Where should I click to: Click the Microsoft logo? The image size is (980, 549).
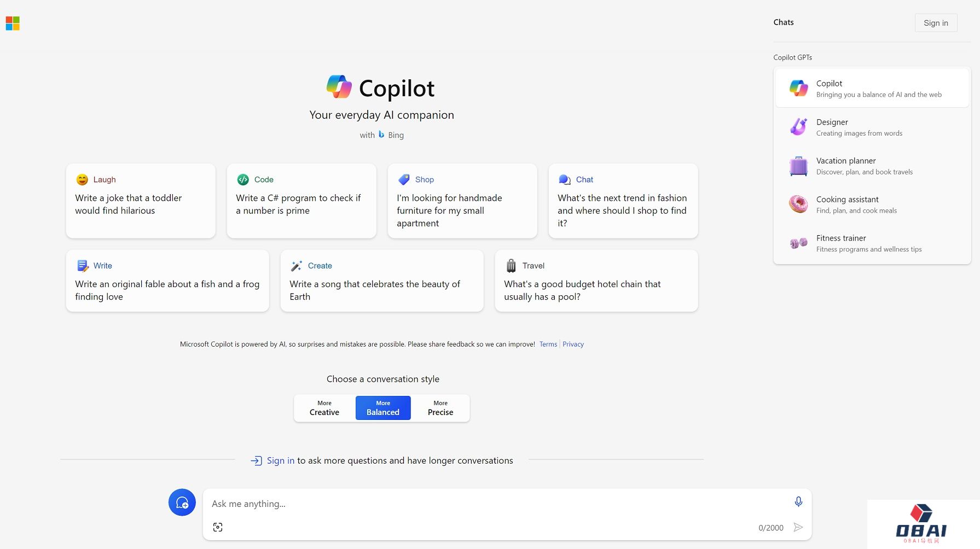point(12,23)
